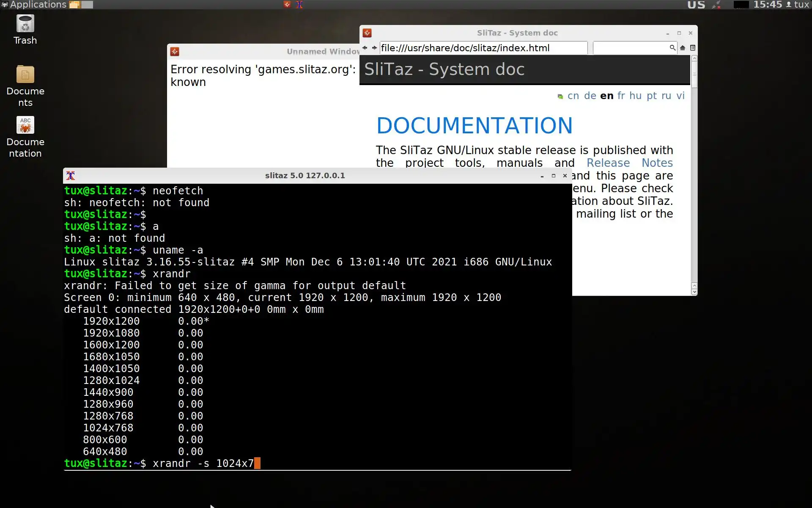Click the browser forward arrow

[374, 48]
